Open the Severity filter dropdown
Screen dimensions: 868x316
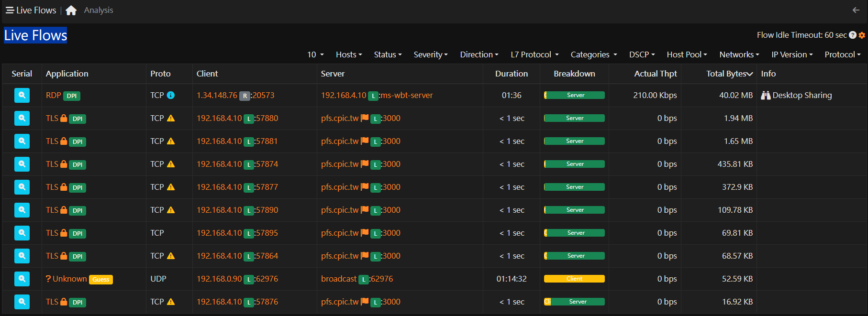[x=431, y=54]
